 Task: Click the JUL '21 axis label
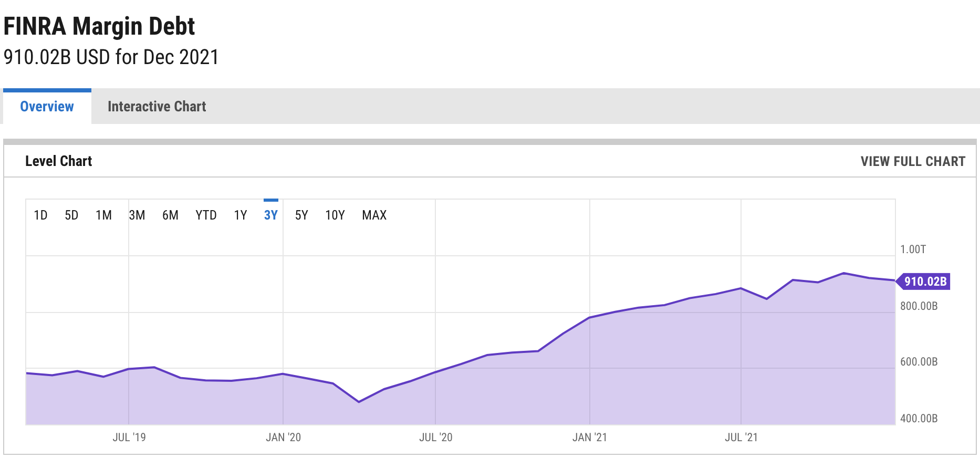(x=741, y=437)
